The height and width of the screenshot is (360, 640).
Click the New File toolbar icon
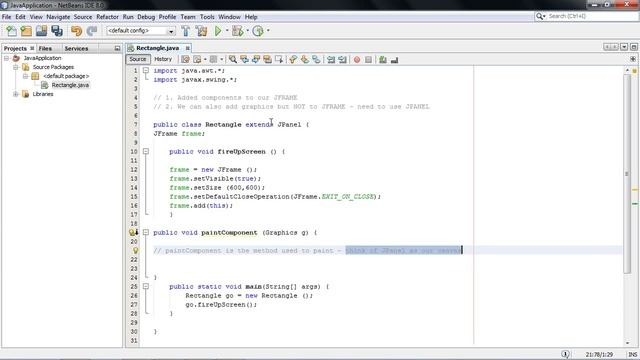[x=11, y=31]
